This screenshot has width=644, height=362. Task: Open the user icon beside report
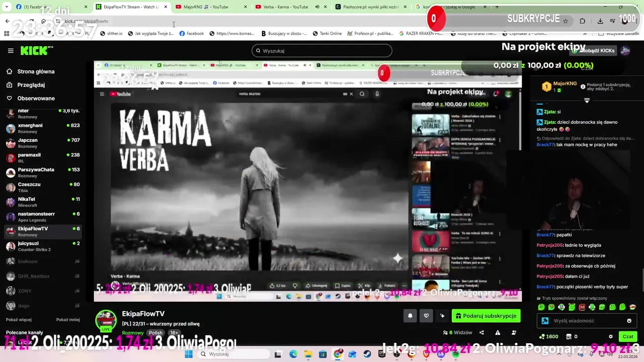tap(514, 332)
